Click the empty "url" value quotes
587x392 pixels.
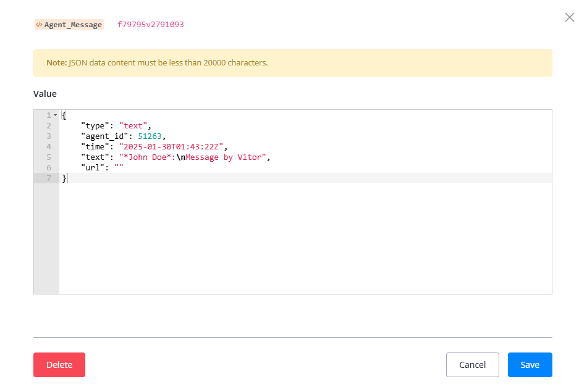pos(119,168)
